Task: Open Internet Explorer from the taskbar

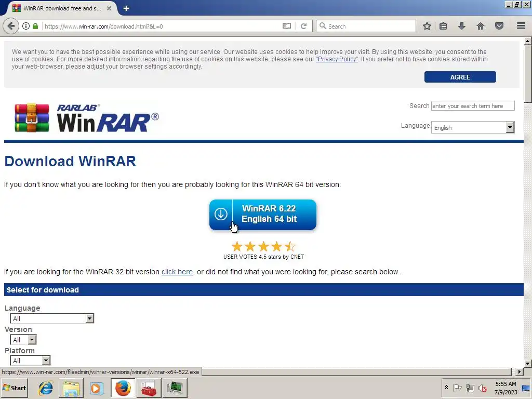Action: [x=46, y=388]
